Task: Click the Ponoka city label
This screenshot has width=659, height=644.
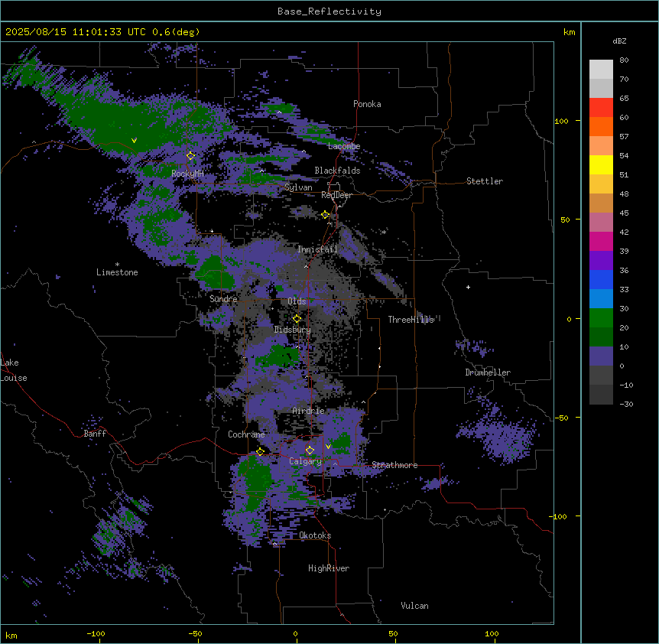Action: [x=367, y=104]
